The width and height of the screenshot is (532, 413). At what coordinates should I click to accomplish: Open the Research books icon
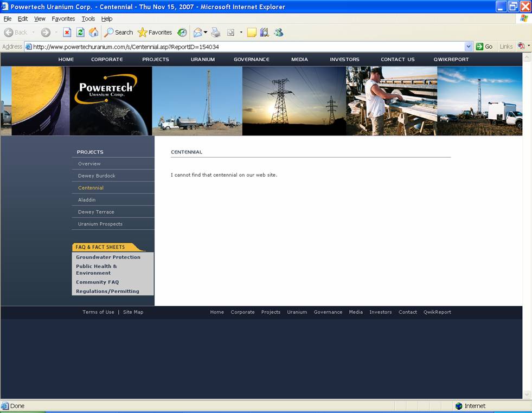click(265, 33)
